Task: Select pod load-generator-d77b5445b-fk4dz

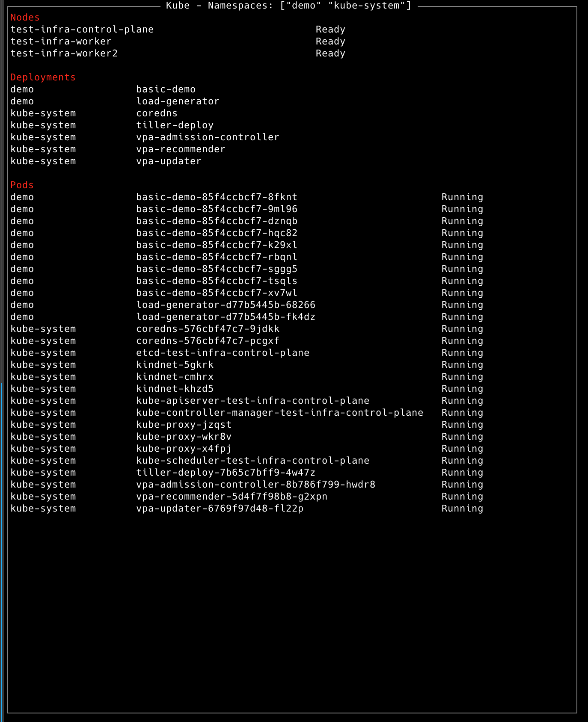Action: click(226, 317)
